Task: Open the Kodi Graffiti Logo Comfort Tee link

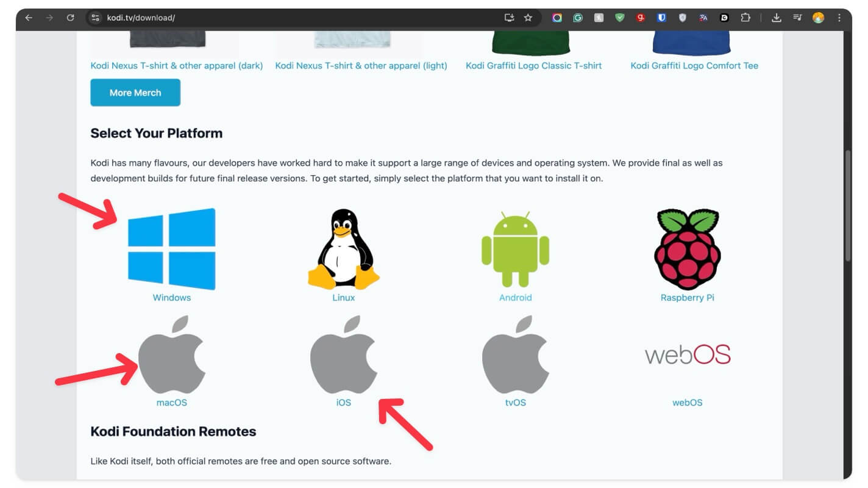Action: 694,65
